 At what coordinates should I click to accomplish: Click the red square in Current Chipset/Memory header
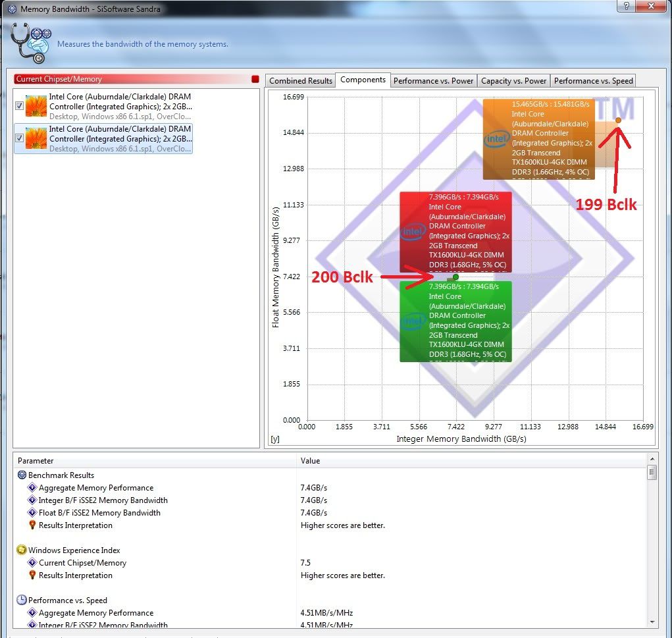point(255,79)
